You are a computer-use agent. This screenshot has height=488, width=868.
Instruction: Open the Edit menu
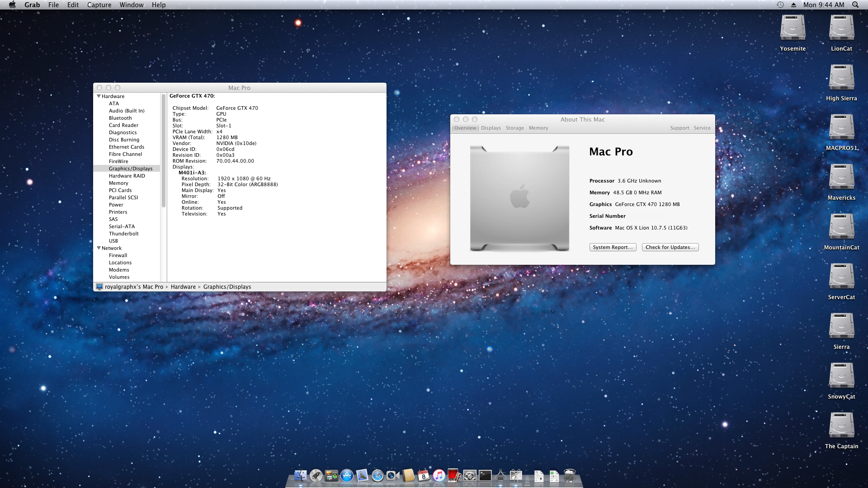(x=73, y=5)
